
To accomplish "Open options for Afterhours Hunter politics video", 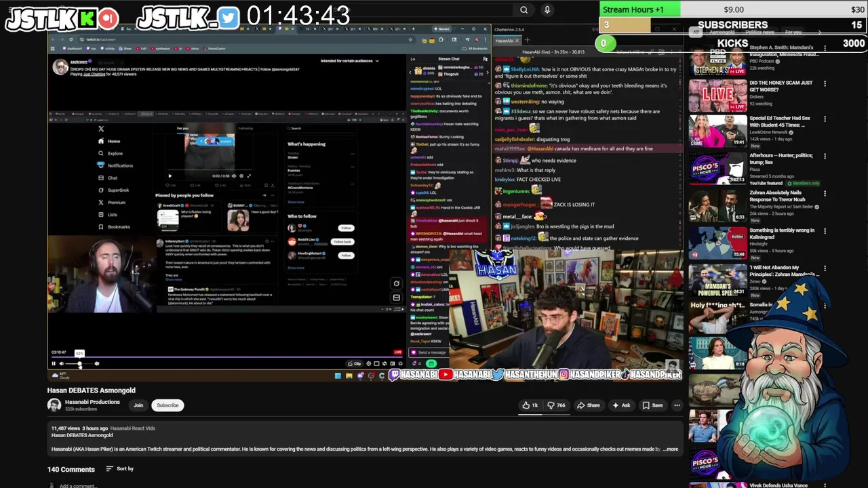I will pyautogui.click(x=825, y=157).
